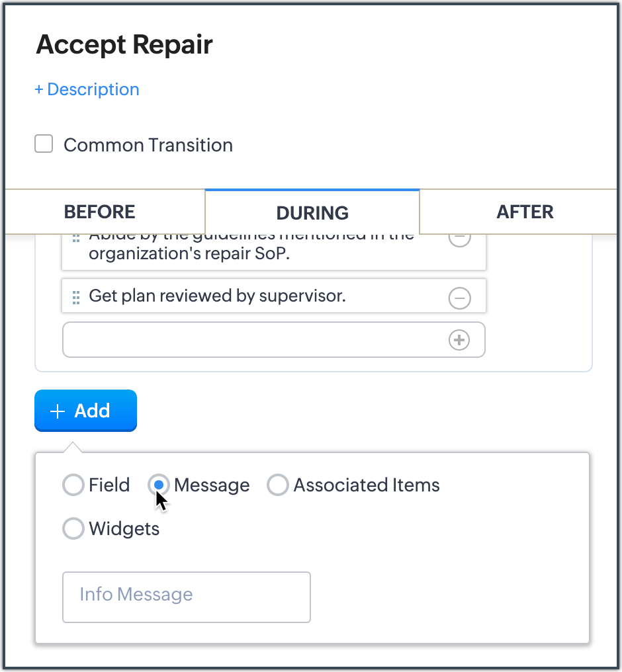Click the Accept Repair title
This screenshot has height=672, width=622.
[124, 44]
